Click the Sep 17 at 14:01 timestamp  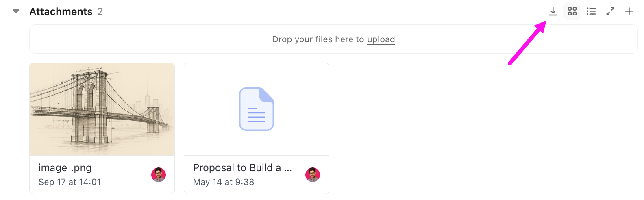[x=70, y=182]
